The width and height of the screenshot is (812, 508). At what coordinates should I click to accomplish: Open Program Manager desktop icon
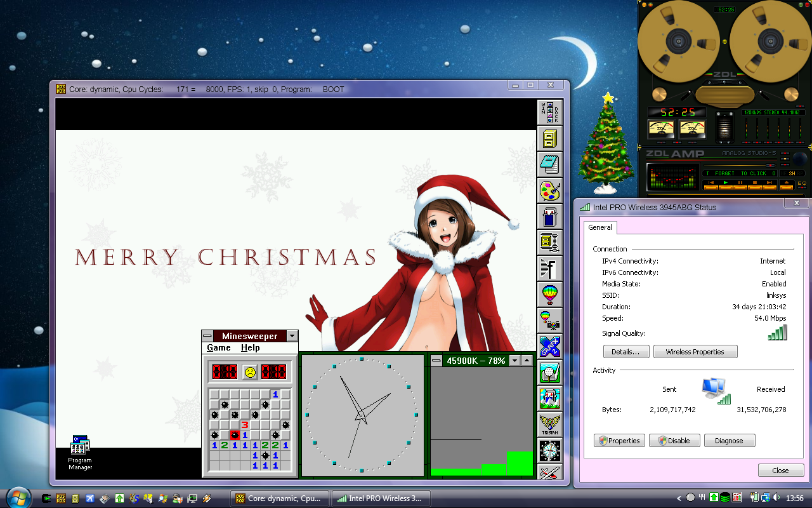[80, 453]
